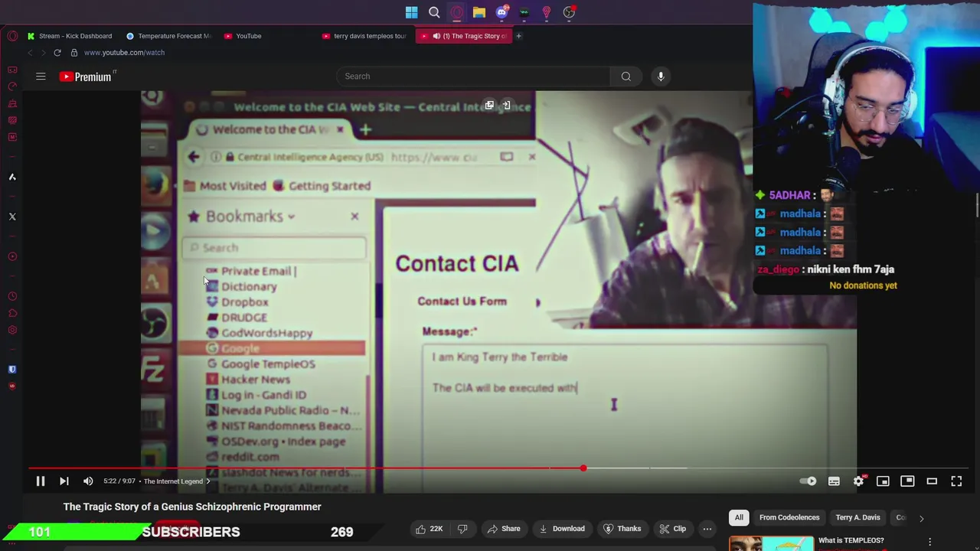View site info padlock icon

[74, 53]
